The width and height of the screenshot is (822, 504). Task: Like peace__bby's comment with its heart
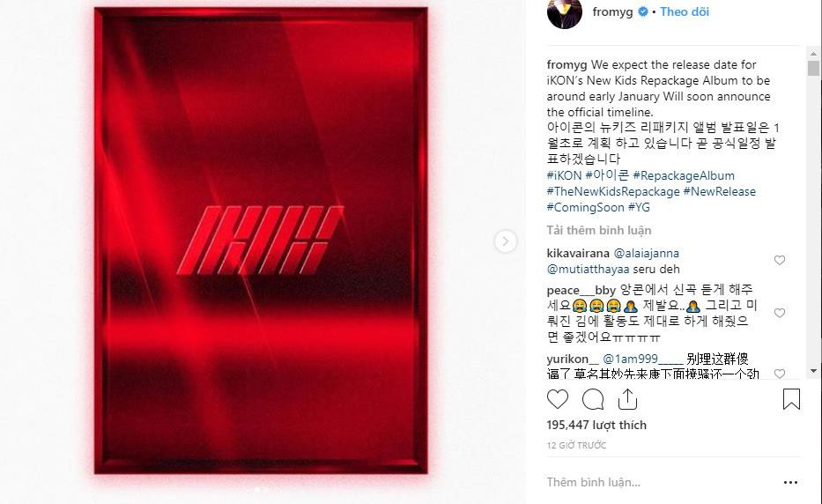(780, 313)
